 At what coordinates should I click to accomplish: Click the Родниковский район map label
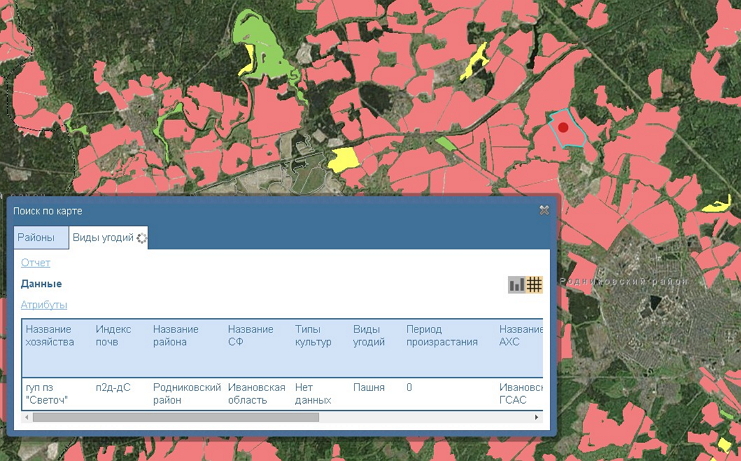tap(624, 282)
